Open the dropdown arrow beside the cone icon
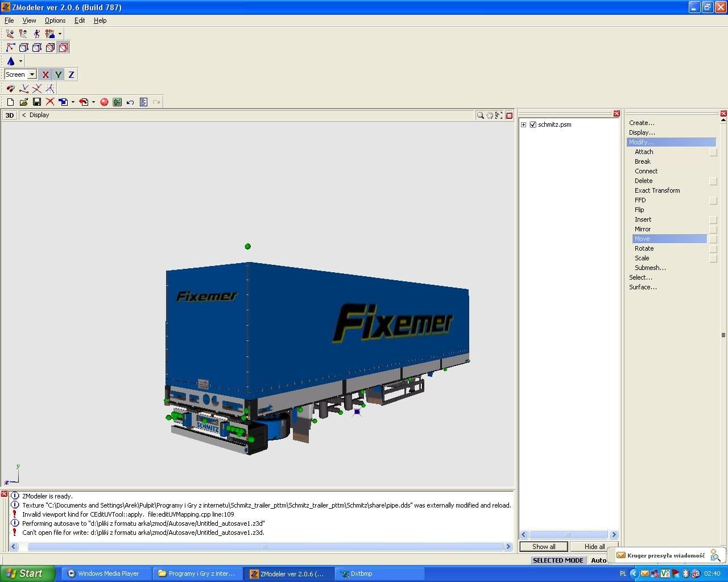The width and height of the screenshot is (728, 582). coord(20,61)
